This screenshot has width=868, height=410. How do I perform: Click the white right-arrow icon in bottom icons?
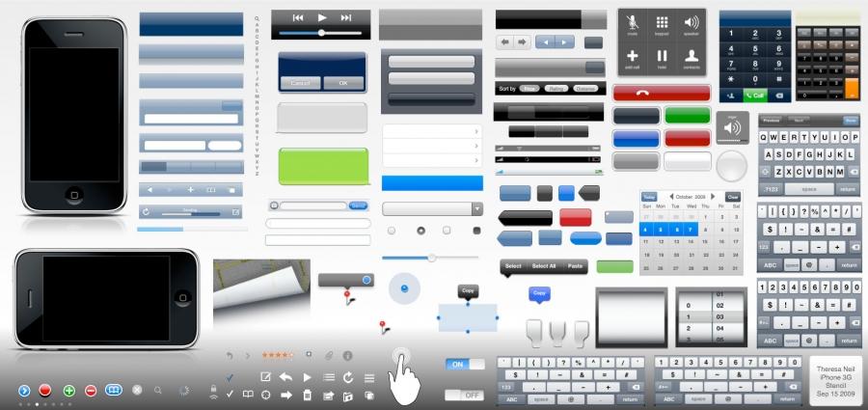(285, 395)
